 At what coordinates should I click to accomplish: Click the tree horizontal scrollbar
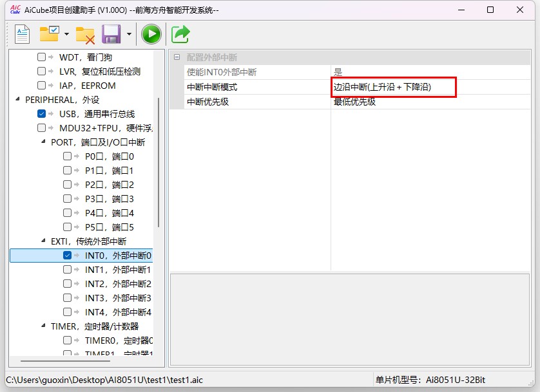point(65,360)
